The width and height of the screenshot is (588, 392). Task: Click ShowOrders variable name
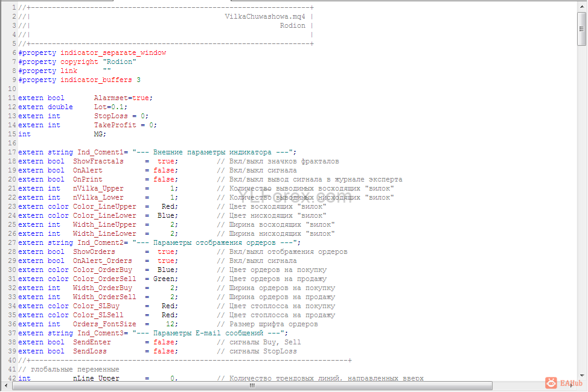[x=94, y=252]
